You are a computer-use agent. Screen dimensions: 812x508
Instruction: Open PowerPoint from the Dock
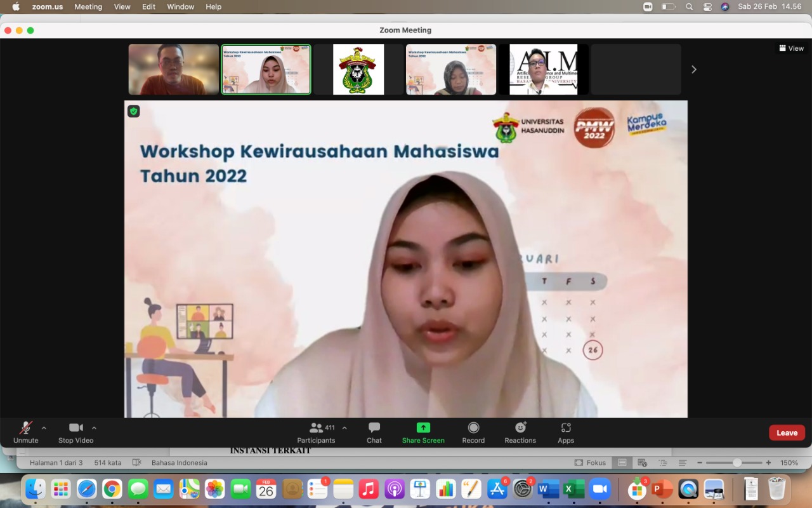pyautogui.click(x=662, y=489)
